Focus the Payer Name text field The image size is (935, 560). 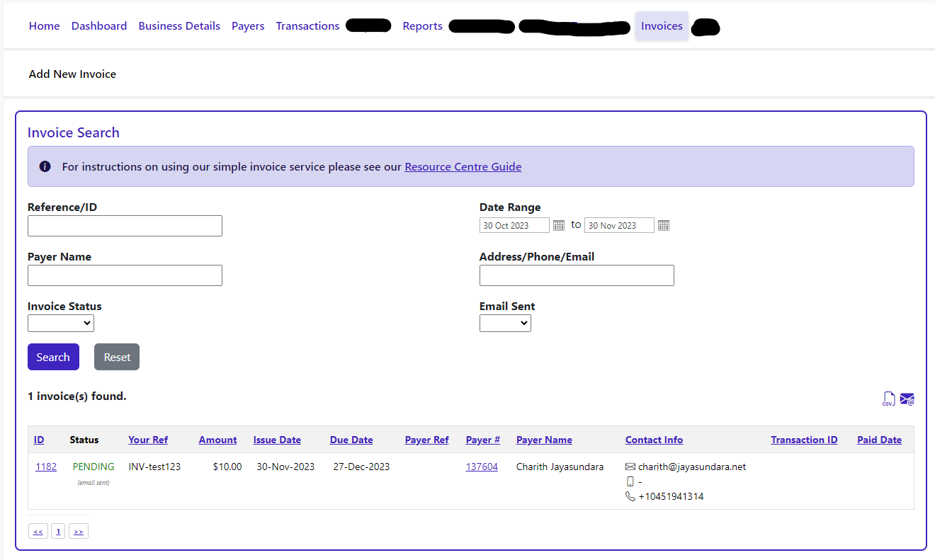click(x=125, y=275)
